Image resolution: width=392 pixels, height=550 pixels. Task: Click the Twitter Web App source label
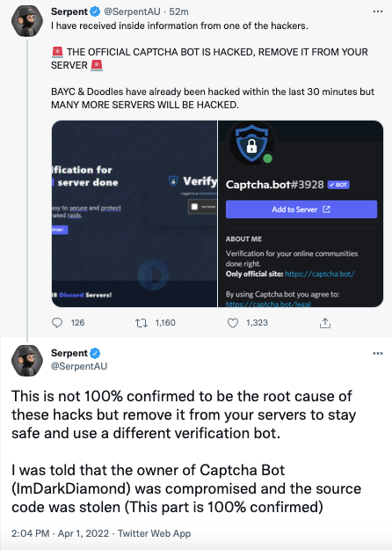pyautogui.click(x=154, y=533)
